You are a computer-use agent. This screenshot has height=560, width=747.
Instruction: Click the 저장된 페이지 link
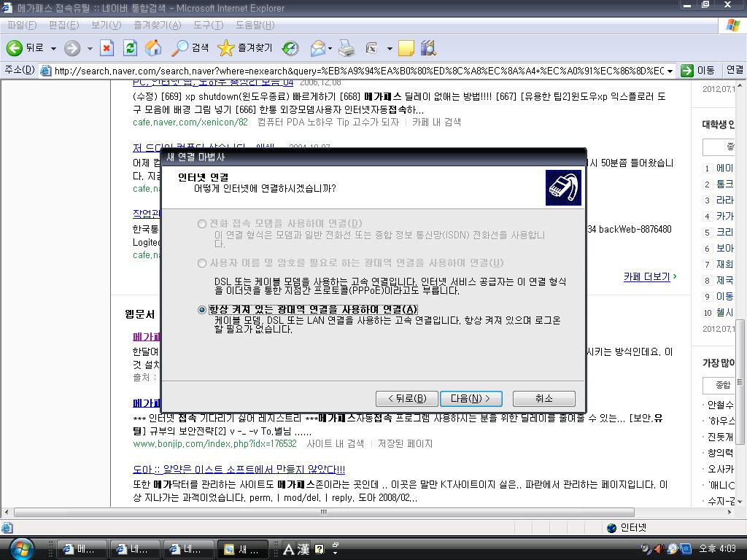tap(405, 444)
